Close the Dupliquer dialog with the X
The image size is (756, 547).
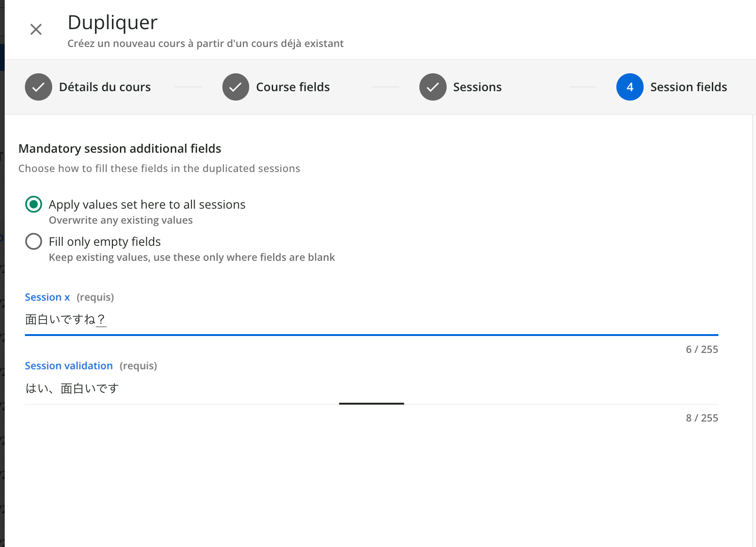(36, 30)
